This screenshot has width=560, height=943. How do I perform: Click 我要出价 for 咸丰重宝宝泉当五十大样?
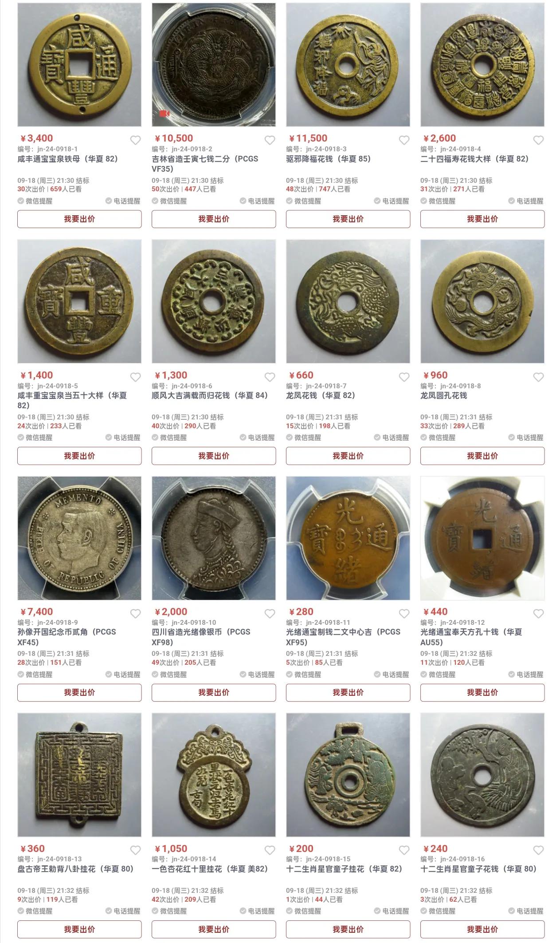79,456
